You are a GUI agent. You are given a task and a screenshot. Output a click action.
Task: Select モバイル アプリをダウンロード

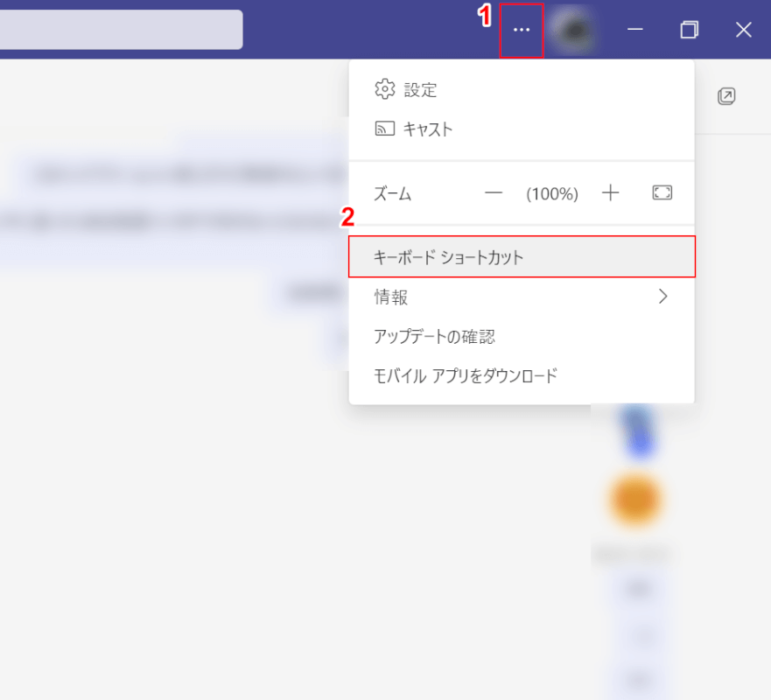tap(466, 375)
